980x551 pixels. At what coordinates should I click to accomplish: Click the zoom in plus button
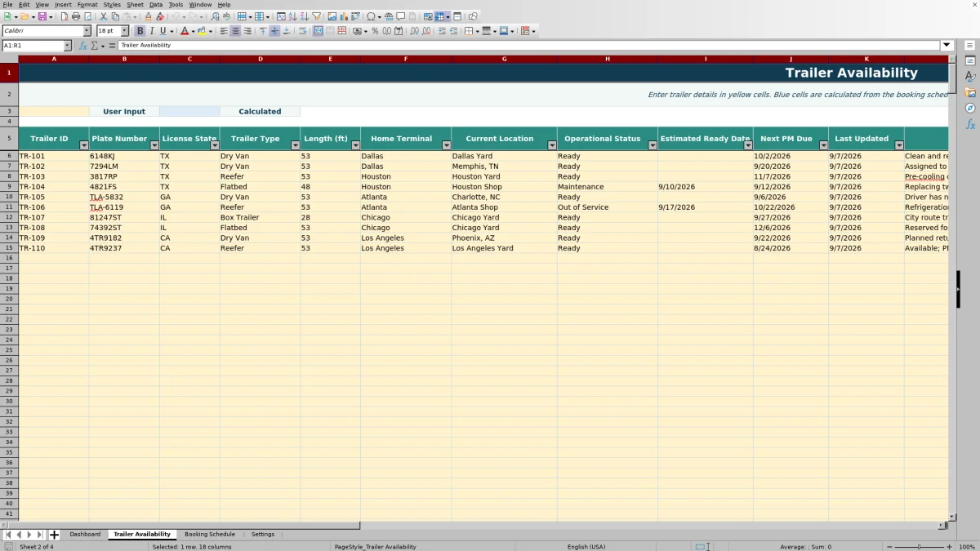[x=949, y=547]
